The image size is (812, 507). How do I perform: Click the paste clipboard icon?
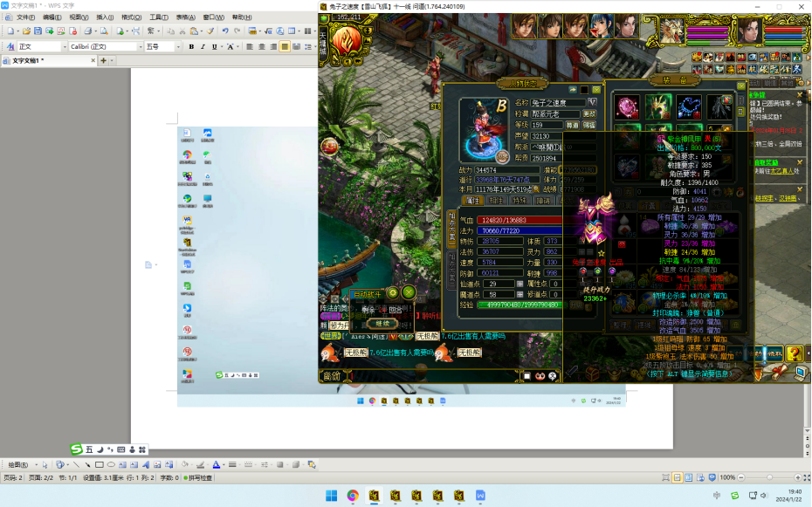tap(194, 31)
